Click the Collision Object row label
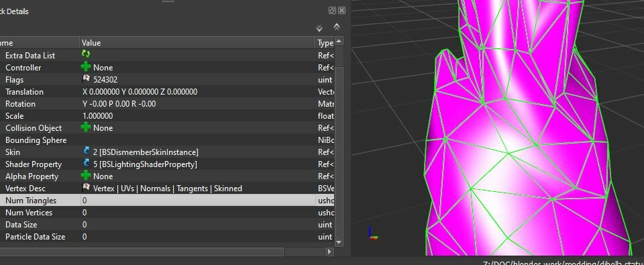Viewport: 644px width, 265px height. click(x=34, y=127)
